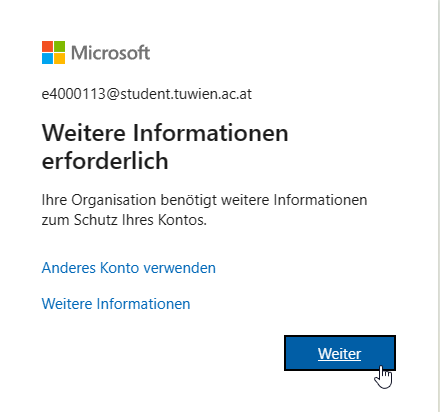Image resolution: width=440 pixels, height=412 pixels.
Task: Click the Microsoft wordmark text
Action: 111,53
